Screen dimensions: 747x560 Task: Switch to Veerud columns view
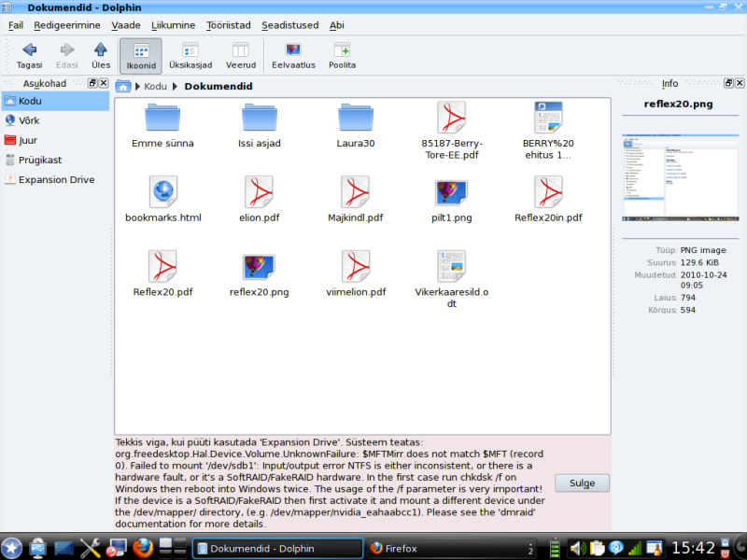[241, 55]
